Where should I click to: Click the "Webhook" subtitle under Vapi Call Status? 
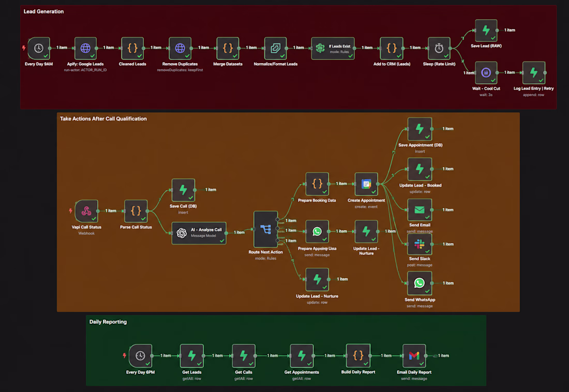[86, 233]
